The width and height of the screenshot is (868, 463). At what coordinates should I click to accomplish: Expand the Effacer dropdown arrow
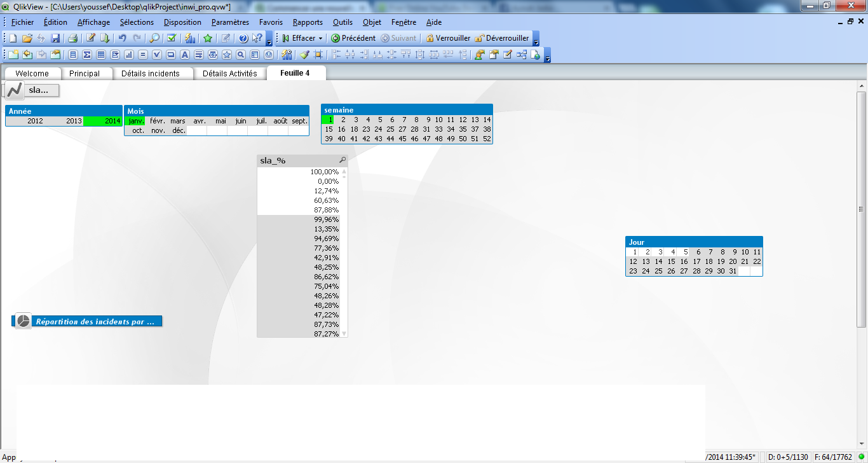click(320, 38)
